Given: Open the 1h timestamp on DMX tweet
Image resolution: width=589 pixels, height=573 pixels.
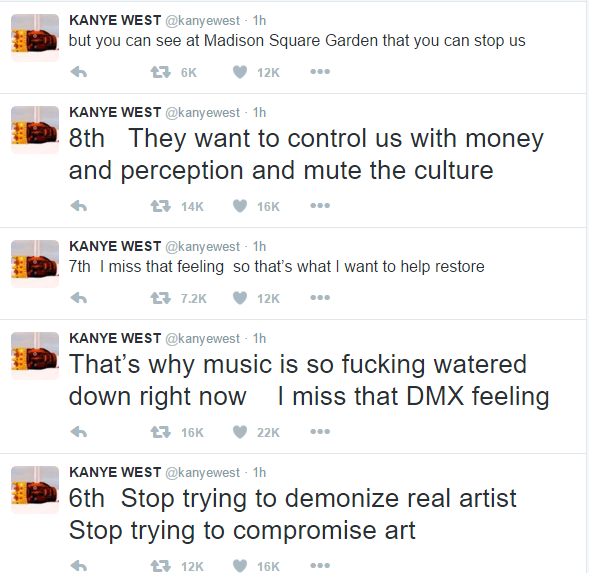Looking at the screenshot, I should tap(259, 339).
